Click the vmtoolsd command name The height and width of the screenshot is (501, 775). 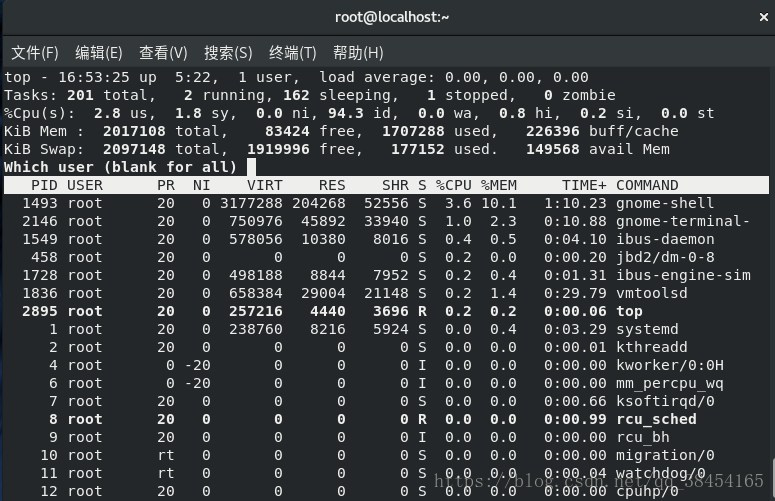tap(651, 293)
